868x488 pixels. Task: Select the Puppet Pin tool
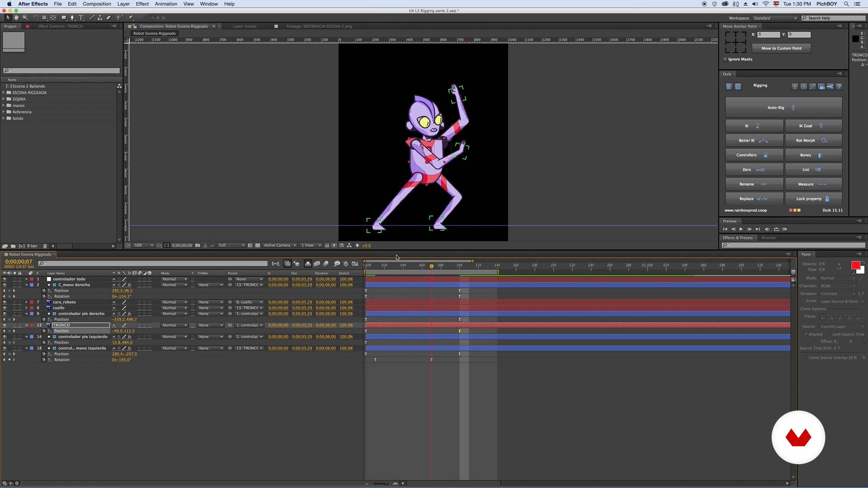(x=131, y=18)
